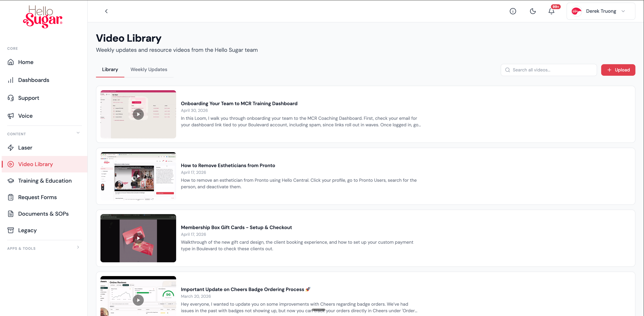This screenshot has width=644, height=316.
Task: Click the red Upload button
Action: point(618,70)
